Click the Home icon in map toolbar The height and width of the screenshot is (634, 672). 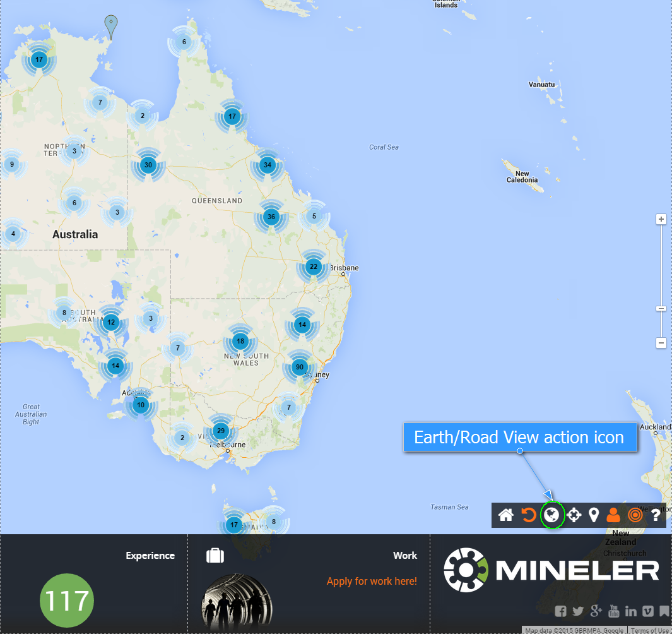coord(505,515)
